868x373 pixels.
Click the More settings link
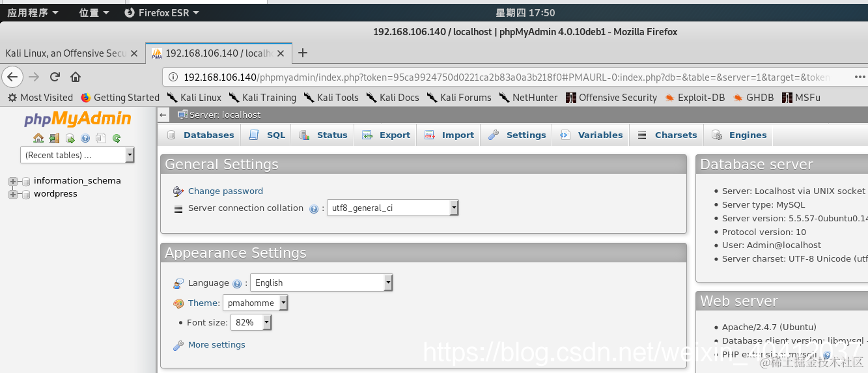point(217,345)
